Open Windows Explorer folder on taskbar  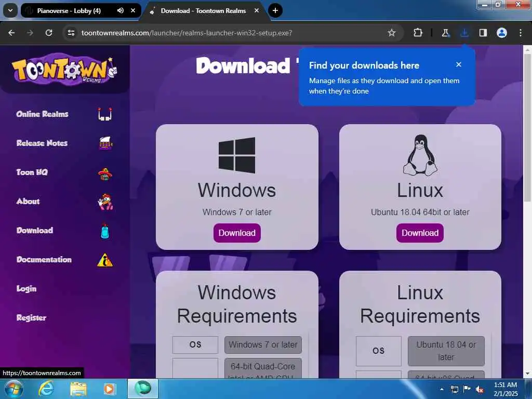[78, 389]
